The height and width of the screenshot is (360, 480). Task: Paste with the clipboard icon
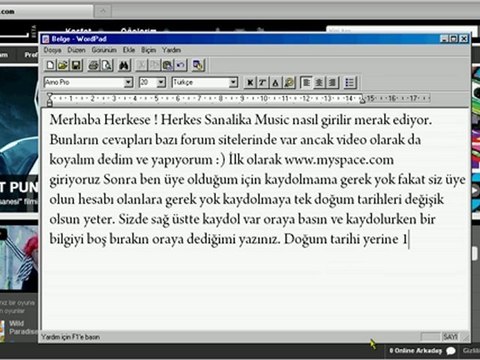tap(167, 65)
